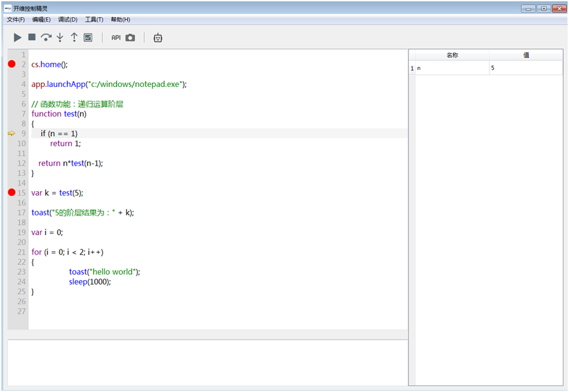Click the toast 5的阶层结果为 line
Viewport: 569px width, 392px height.
pos(83,213)
